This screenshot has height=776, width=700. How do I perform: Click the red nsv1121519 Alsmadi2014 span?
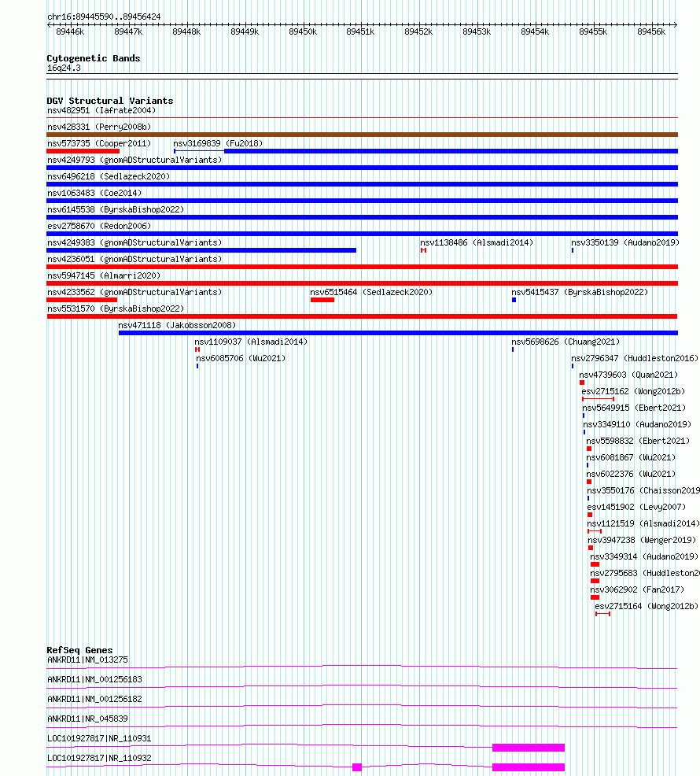595,531
